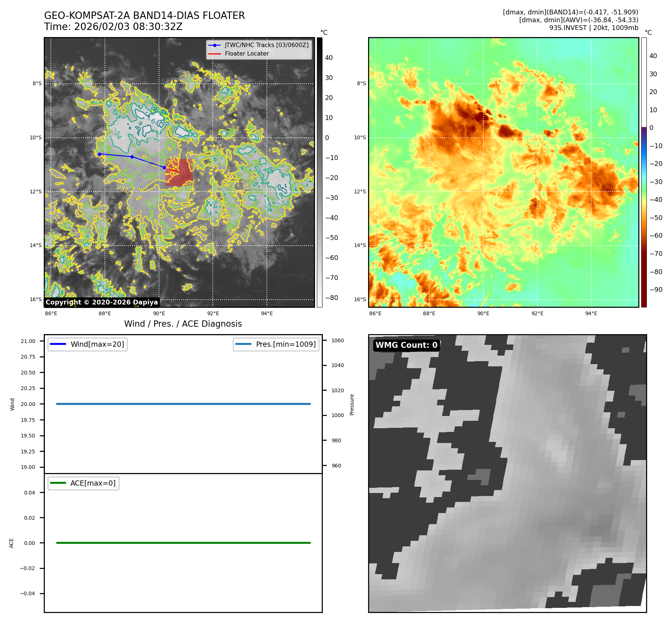Click the Wind[max=20] legend box
672x626 pixels.
pyautogui.click(x=88, y=344)
